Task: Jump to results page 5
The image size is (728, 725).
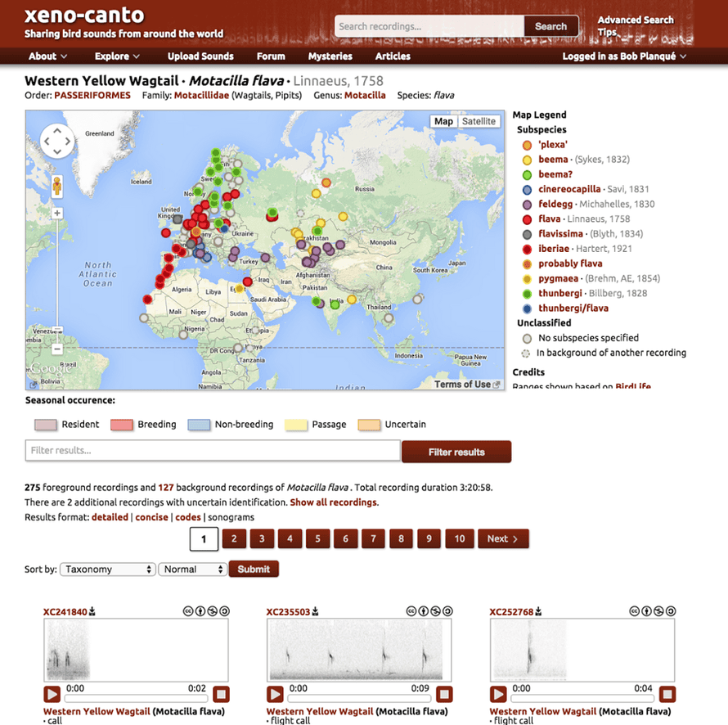Action: [317, 538]
